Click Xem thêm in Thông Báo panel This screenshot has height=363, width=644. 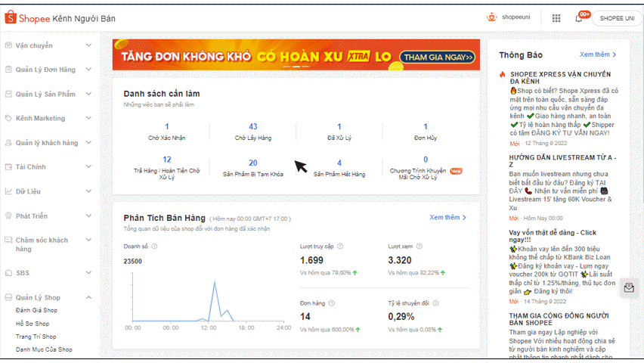pyautogui.click(x=598, y=54)
